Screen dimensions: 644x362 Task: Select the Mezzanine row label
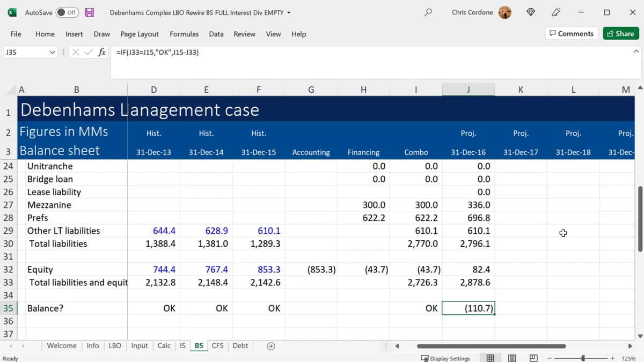coord(49,205)
